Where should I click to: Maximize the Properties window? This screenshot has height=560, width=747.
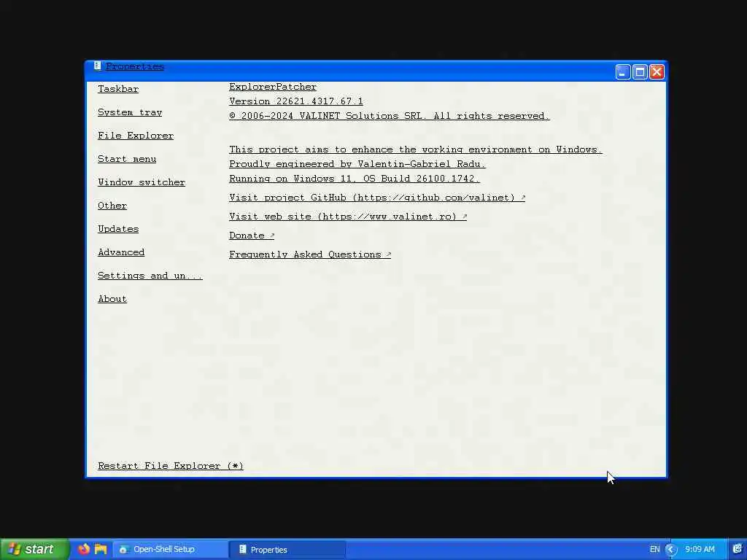[x=640, y=72]
